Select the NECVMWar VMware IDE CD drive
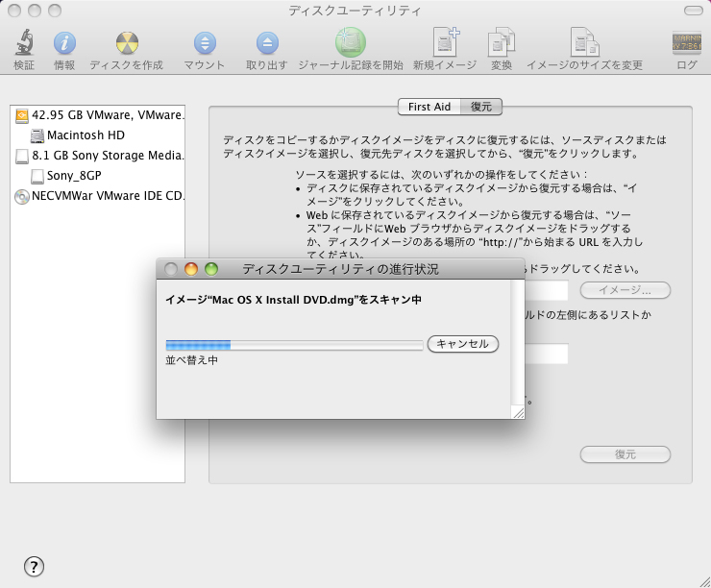711x588 pixels. (97, 196)
